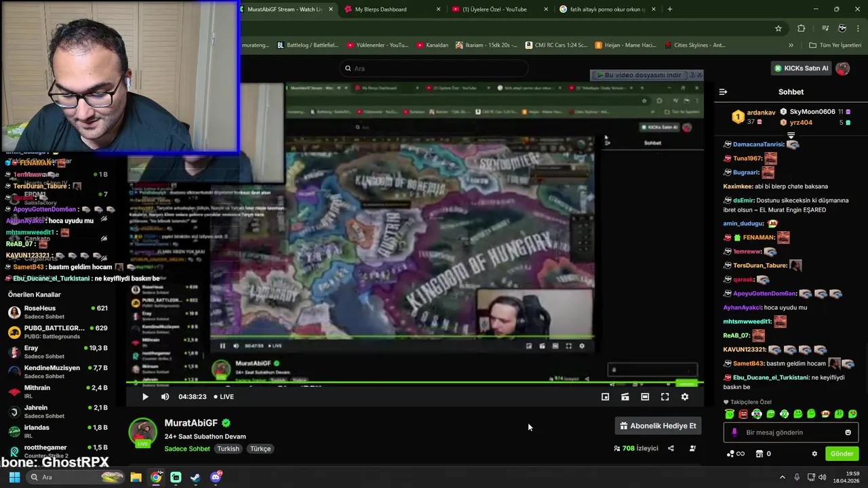Viewport: 868px width, 488px height.
Task: Click the purple microphone icon in the chat box
Action: click(734, 432)
